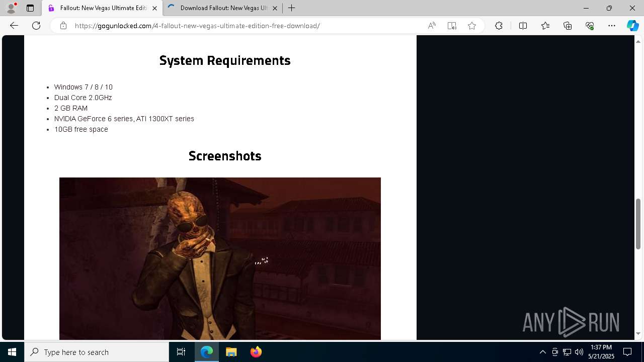
Task: Open Immersive Reader icon
Action: pyautogui.click(x=452, y=26)
